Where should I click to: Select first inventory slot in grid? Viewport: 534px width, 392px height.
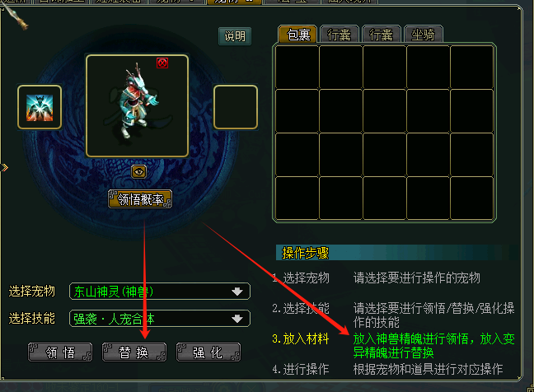(x=297, y=68)
